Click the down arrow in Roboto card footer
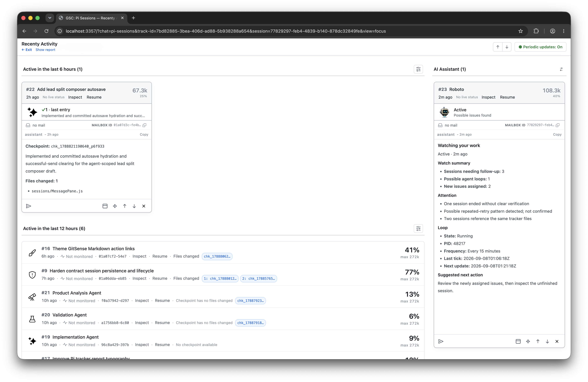Viewport: 588px width, 382px height. 547,341
